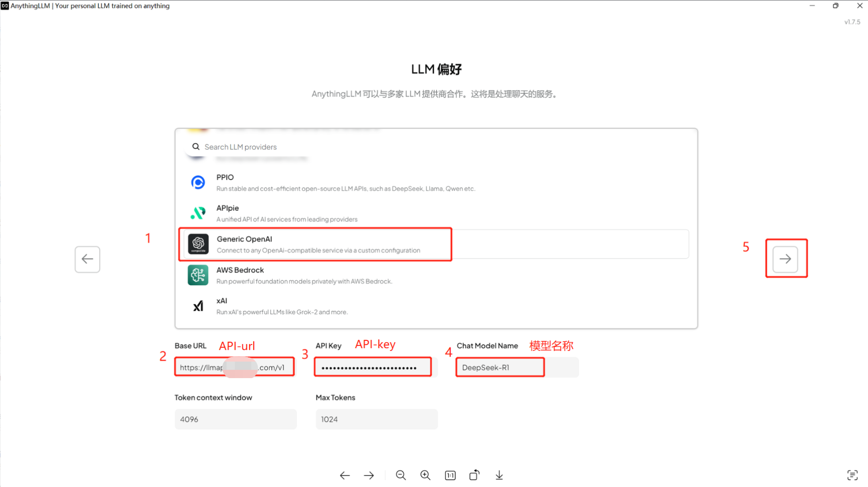Click the 'Max Tokens' label
868x487 pixels.
pyautogui.click(x=335, y=397)
